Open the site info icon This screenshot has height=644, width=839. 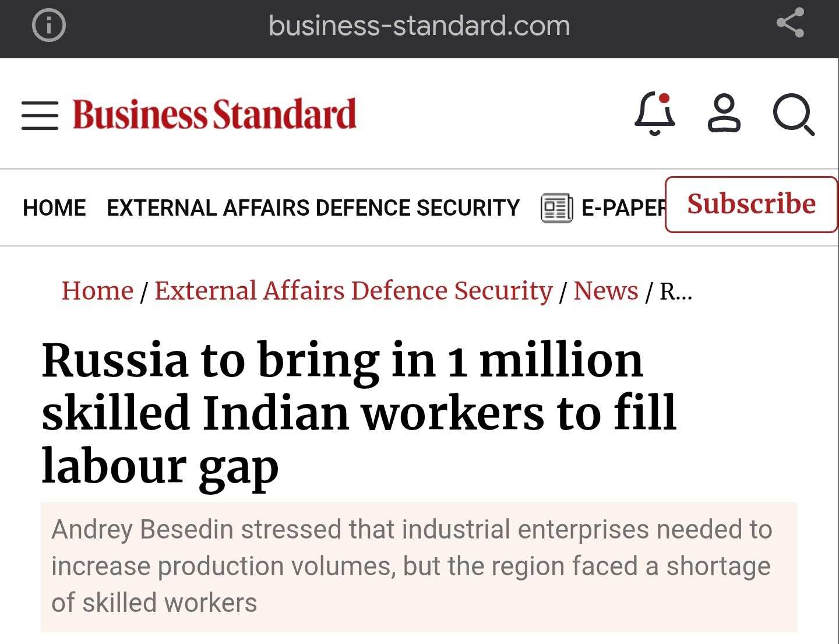pos(48,25)
